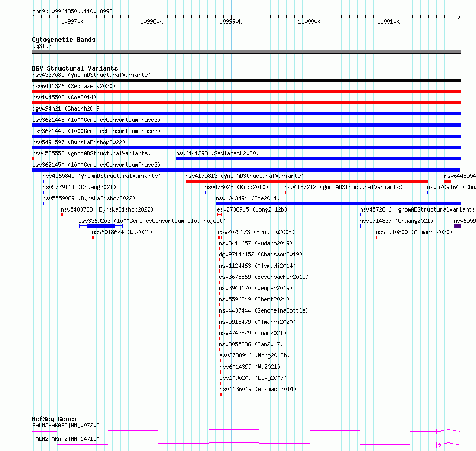The height and width of the screenshot is (451, 476).
Task: Click the Cytogenetic Bands track title
Action: (64, 40)
